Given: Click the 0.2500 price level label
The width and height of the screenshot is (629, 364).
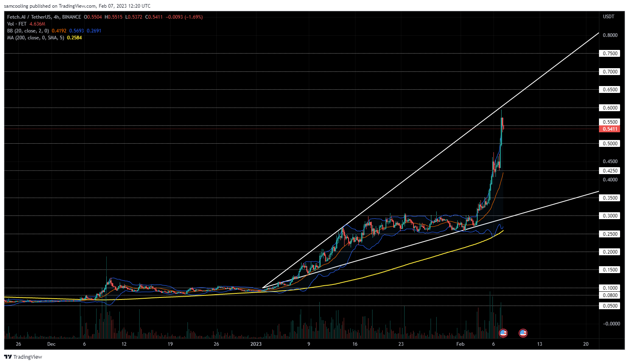Looking at the screenshot, I should (610, 234).
